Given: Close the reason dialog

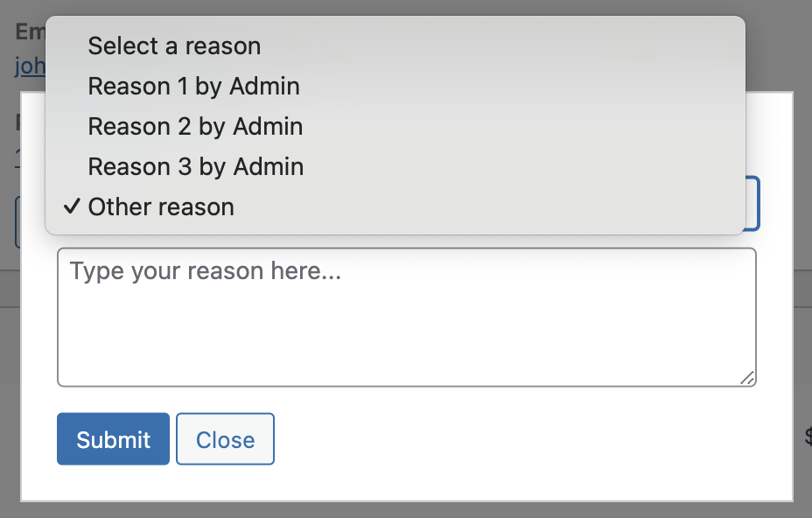Looking at the screenshot, I should click(225, 438).
